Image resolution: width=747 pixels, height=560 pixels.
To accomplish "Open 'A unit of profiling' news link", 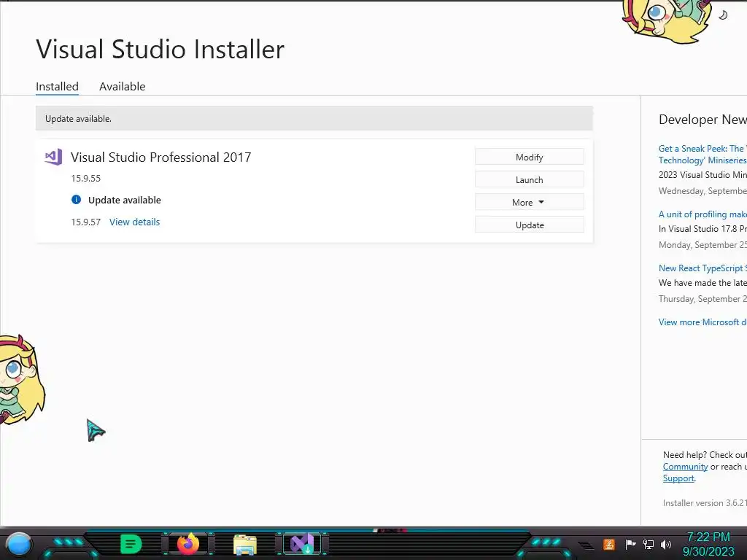I will point(703,214).
